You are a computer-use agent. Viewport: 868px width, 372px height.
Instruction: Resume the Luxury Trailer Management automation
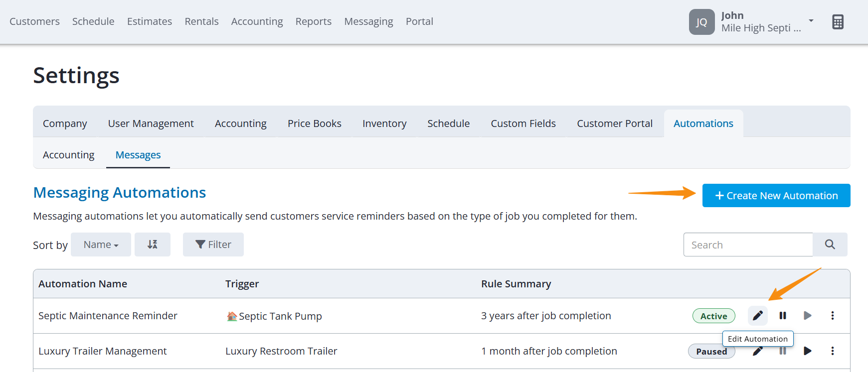click(x=808, y=351)
